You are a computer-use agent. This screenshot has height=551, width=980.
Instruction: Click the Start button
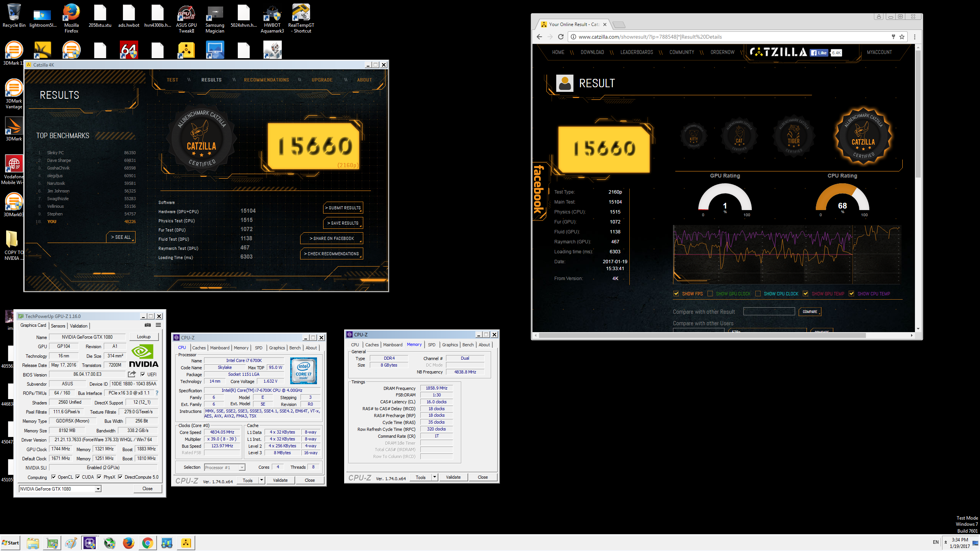coord(11,543)
